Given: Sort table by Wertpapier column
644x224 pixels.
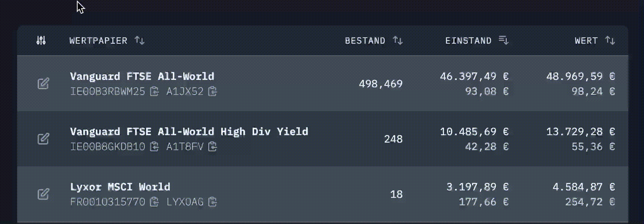Looking at the screenshot, I should (x=140, y=40).
